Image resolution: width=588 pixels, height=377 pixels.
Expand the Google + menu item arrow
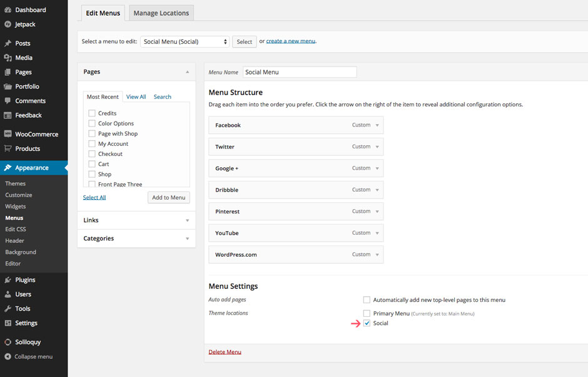(377, 168)
